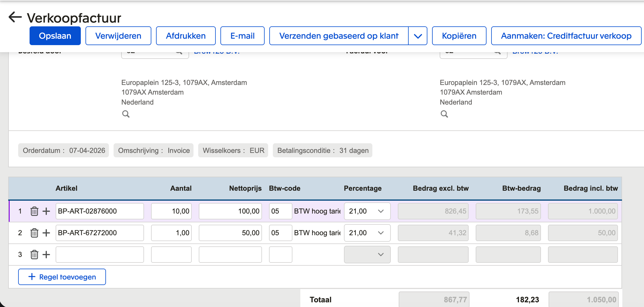Screen dimensions: 644x307
Task: Print the invoice with Afdrukken
Action: point(186,36)
